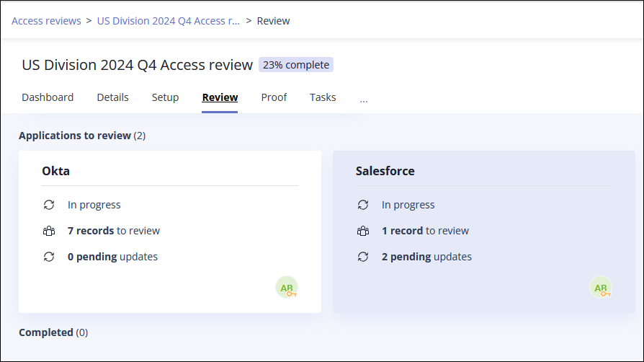The width and height of the screenshot is (644, 362).
Task: Select the Review tab
Action: [x=220, y=97]
